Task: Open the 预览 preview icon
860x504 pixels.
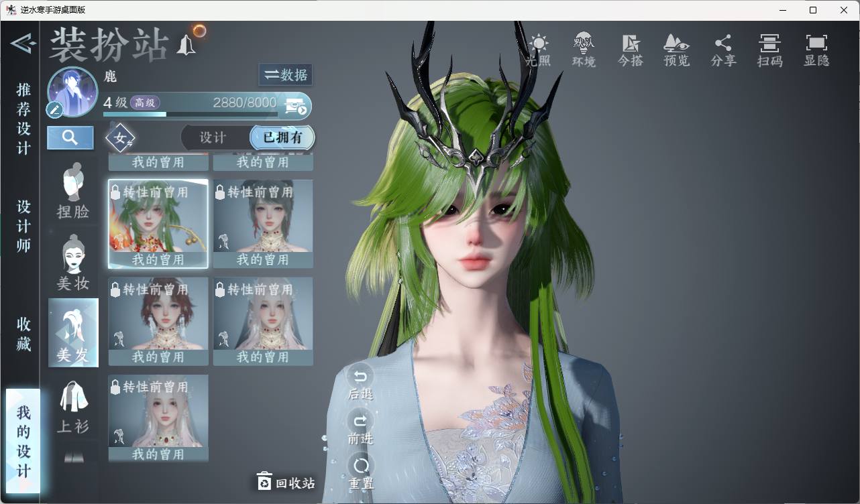Action: click(676, 50)
